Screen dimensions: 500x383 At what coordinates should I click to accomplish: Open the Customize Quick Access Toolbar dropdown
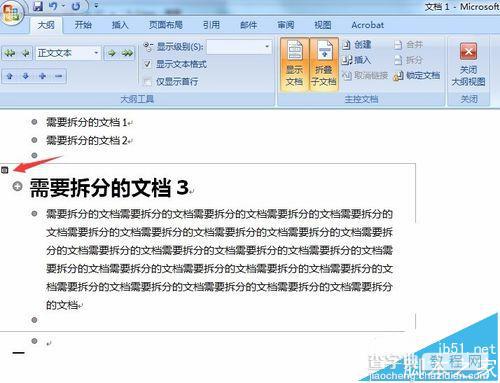[96, 6]
